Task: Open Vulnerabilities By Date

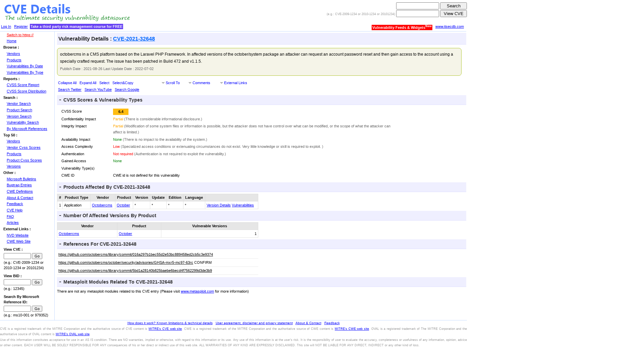Action: [x=25, y=66]
